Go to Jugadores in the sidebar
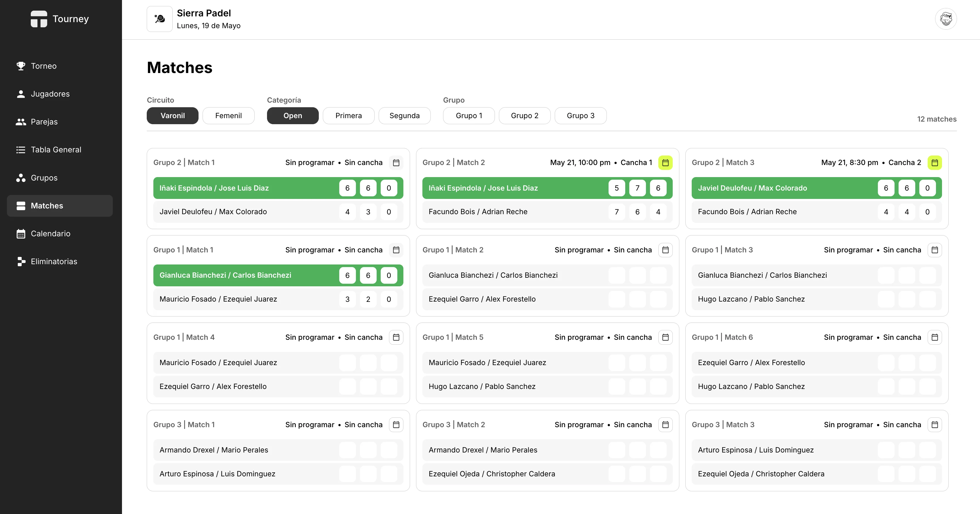 60,94
